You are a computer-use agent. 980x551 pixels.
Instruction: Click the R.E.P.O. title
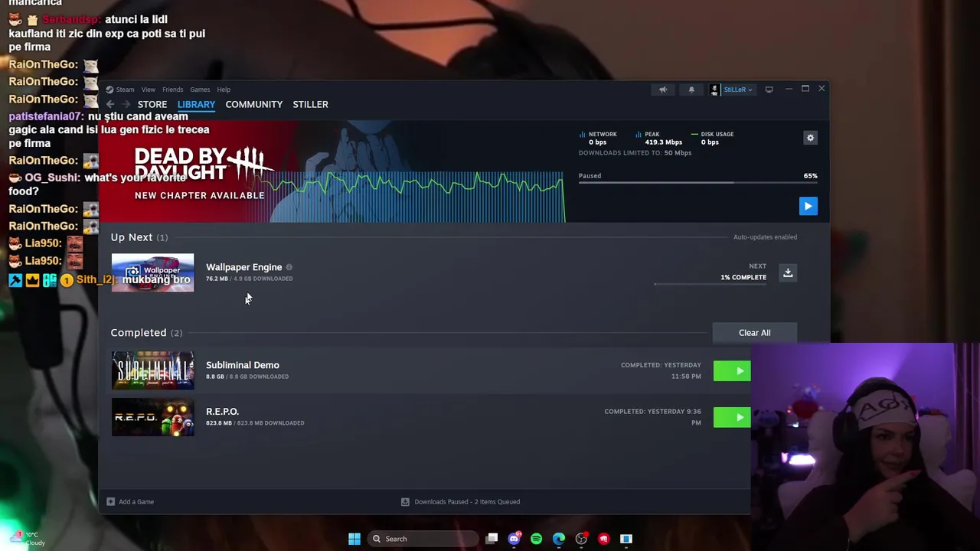tap(222, 412)
